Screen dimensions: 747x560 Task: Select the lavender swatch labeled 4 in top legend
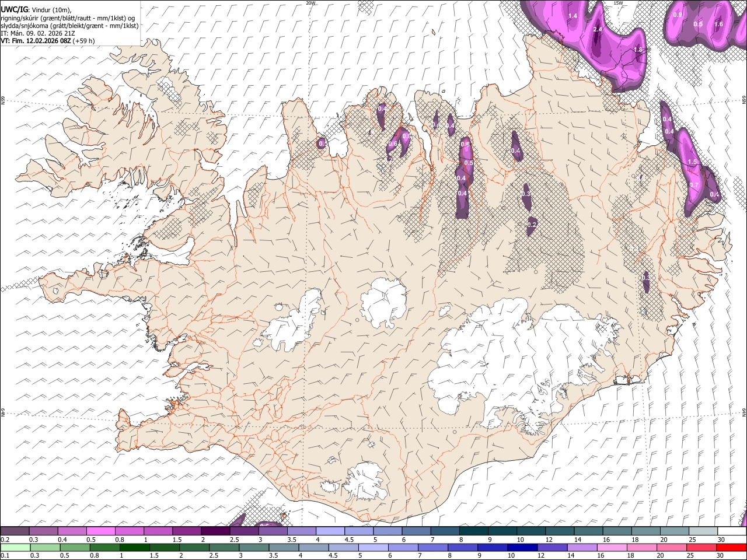330,531
